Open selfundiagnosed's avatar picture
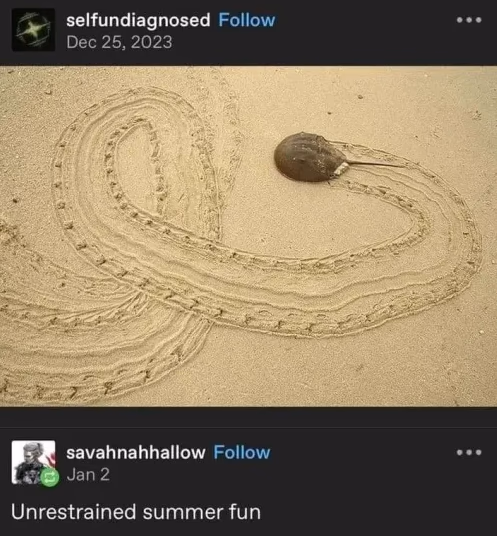Image resolution: width=497 pixels, height=536 pixels. tap(33, 30)
